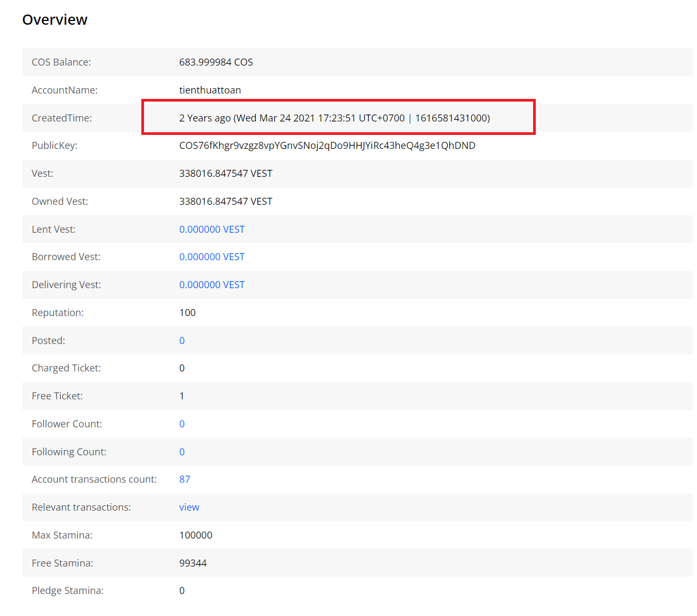
Task: Click the CreatedTime timestamp value
Action: (334, 118)
